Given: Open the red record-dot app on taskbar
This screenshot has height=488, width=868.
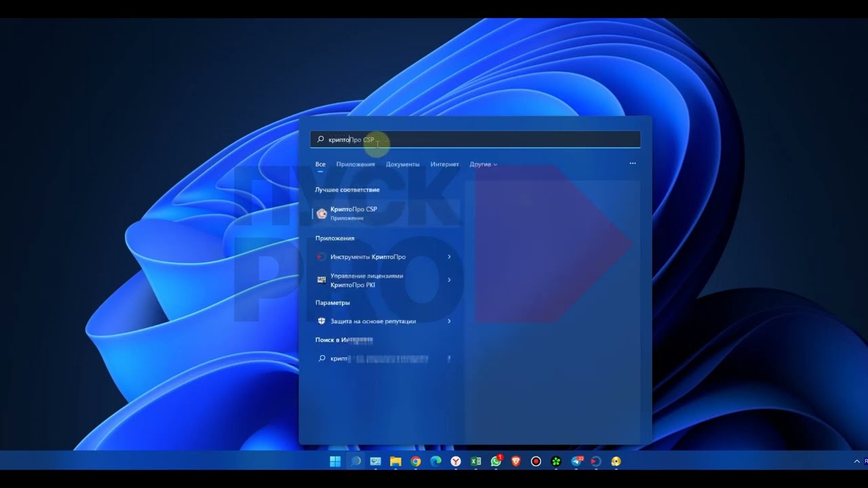Looking at the screenshot, I should 536,462.
